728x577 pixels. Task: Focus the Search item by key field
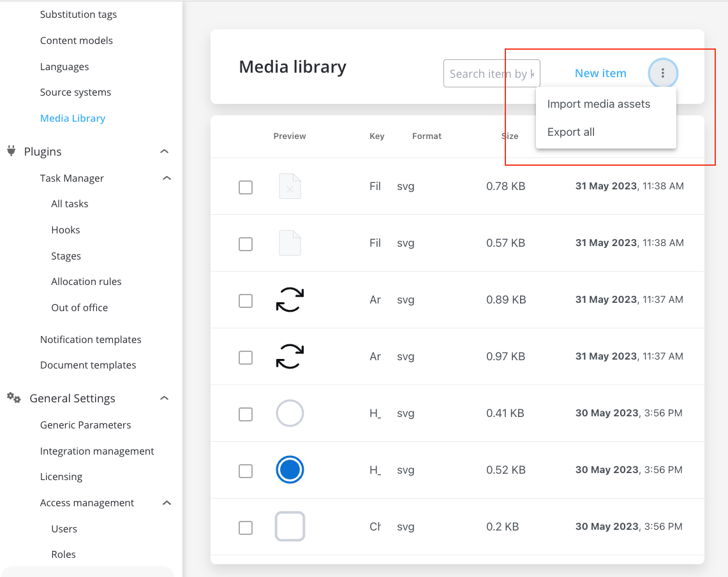point(492,73)
